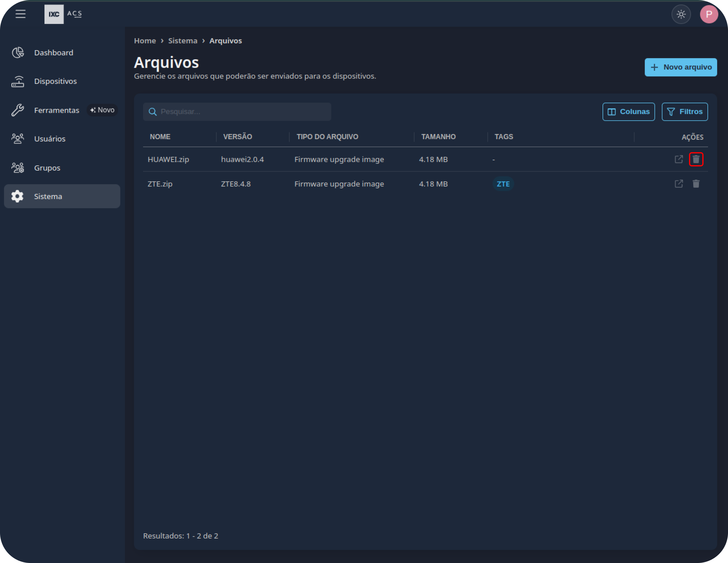This screenshot has height=563, width=728.
Task: Click the Novo badge beside Ferramentas
Action: (102, 110)
